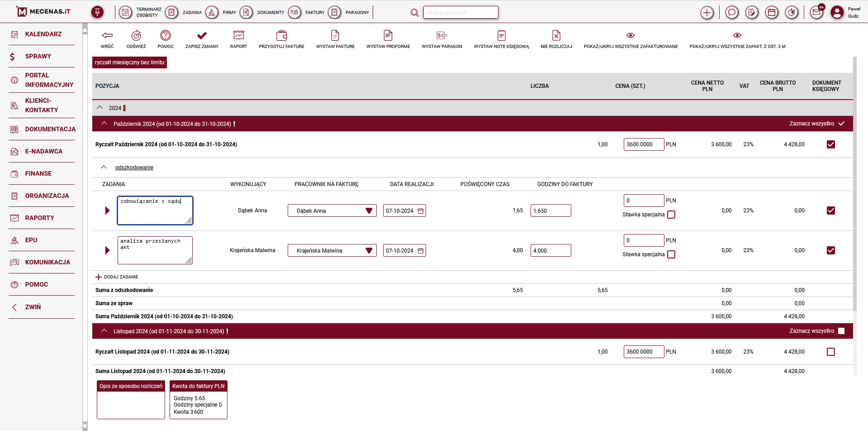Open the FINANSE section in sidebar
The width and height of the screenshot is (868, 431).
pyautogui.click(x=14, y=173)
